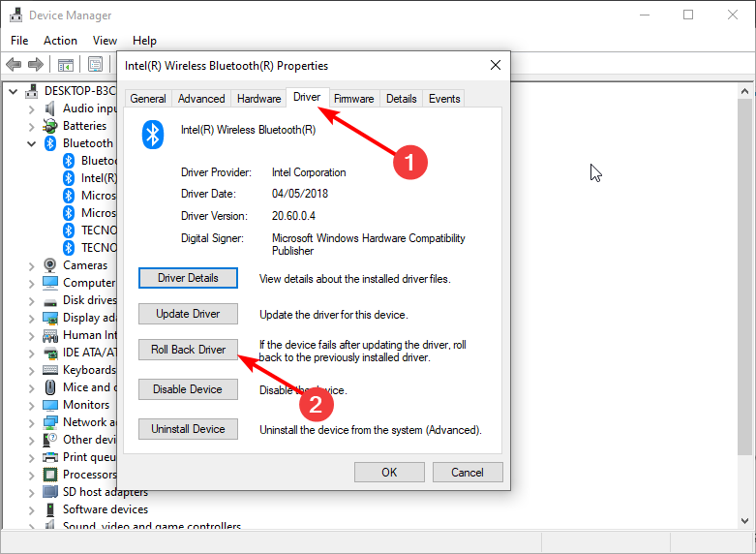
Task: Click the Back arrow toolbar icon
Action: [14, 64]
